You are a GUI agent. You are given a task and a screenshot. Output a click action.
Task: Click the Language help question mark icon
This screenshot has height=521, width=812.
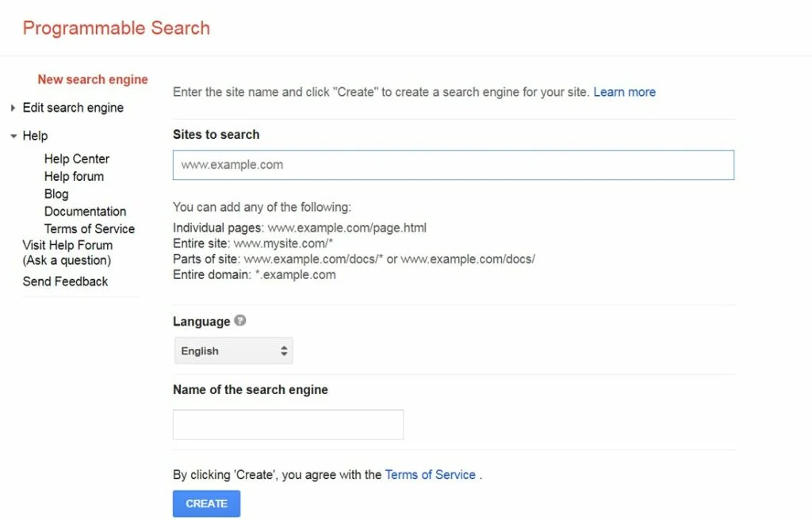pos(240,321)
